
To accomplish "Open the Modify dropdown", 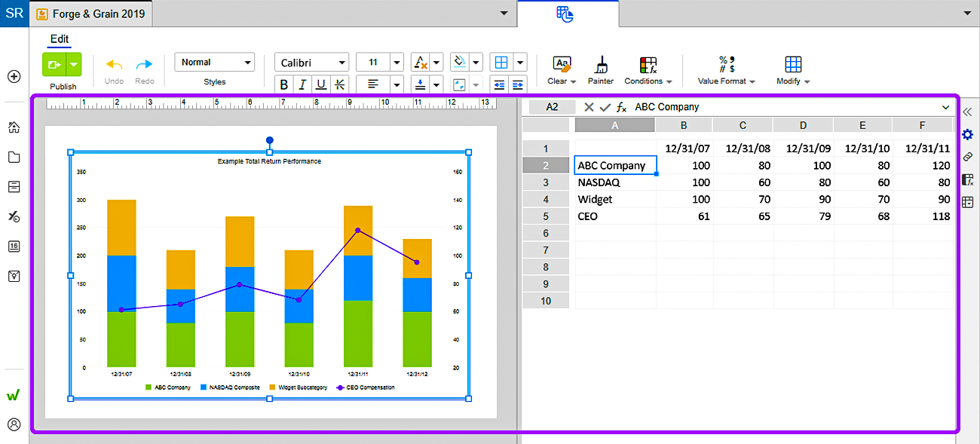I will 793,81.
